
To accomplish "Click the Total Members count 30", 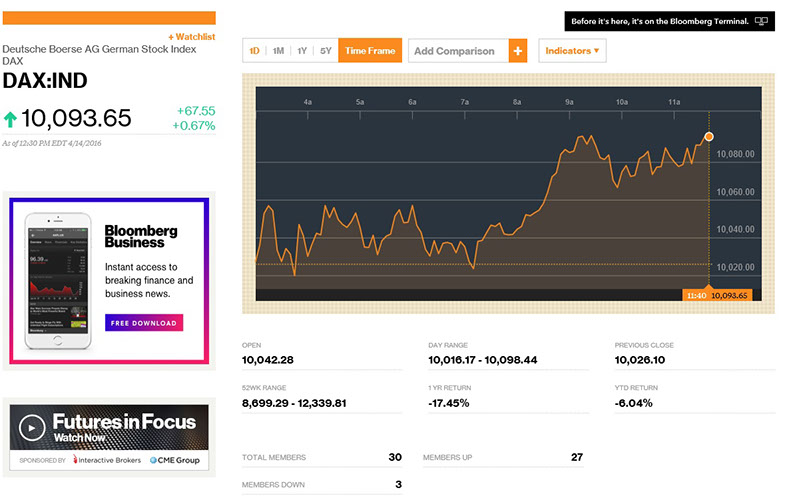I will (395, 457).
